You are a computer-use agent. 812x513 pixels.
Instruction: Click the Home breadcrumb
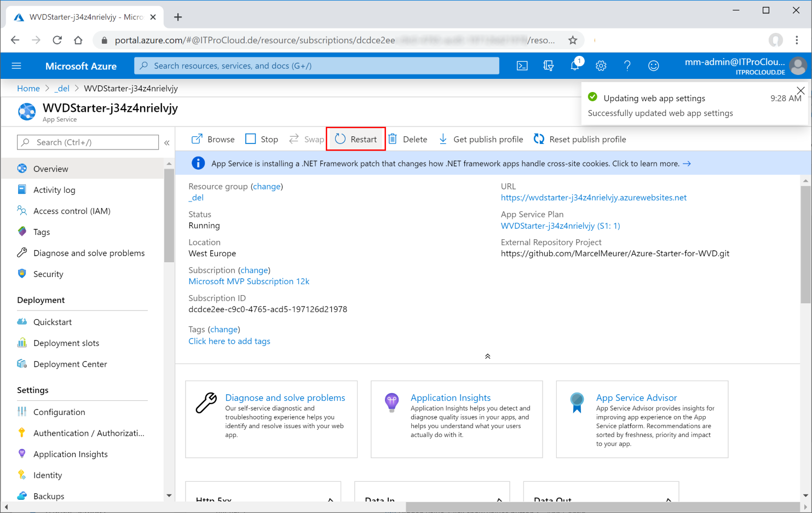(x=28, y=88)
